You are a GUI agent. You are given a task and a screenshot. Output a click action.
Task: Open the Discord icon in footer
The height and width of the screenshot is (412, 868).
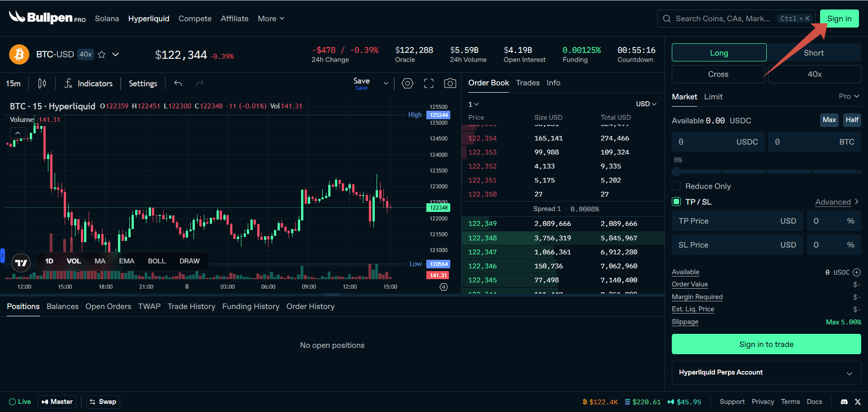844,402
